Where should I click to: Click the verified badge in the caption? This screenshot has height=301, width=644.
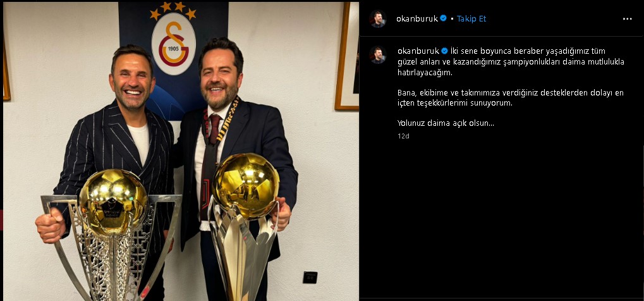(x=444, y=51)
